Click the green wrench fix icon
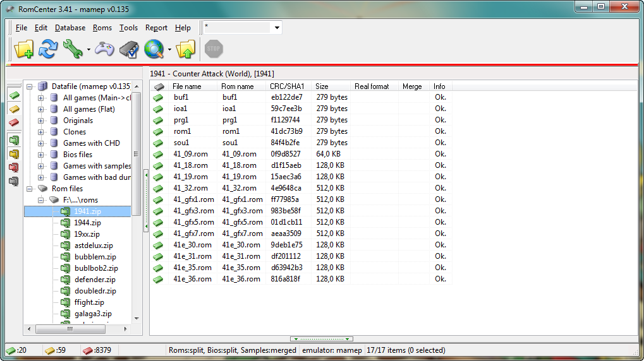This screenshot has width=644, height=361. pos(73,49)
